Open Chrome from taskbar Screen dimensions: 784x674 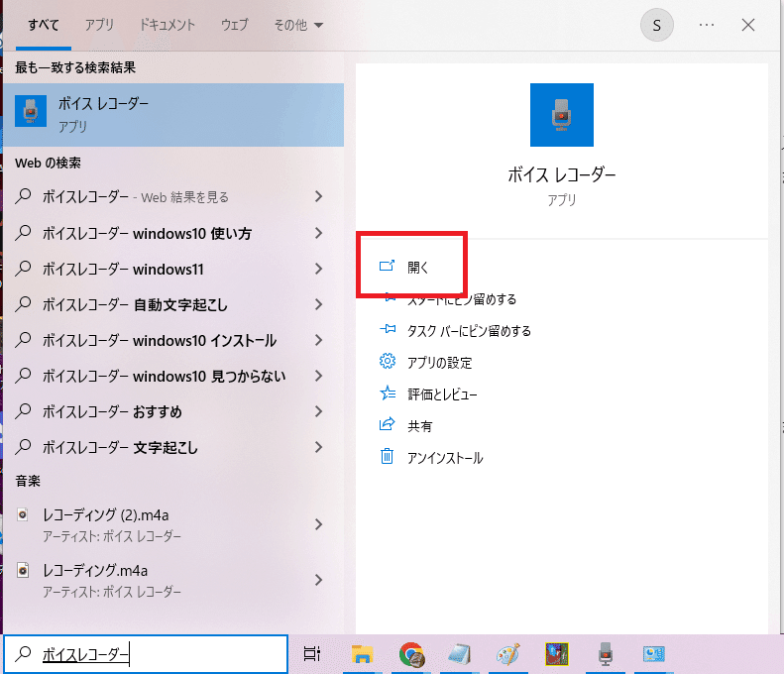(x=412, y=654)
